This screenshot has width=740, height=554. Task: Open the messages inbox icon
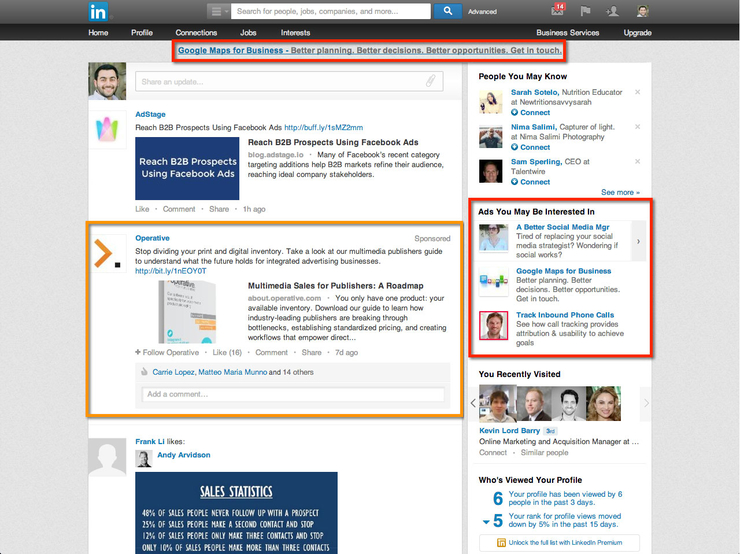[558, 10]
